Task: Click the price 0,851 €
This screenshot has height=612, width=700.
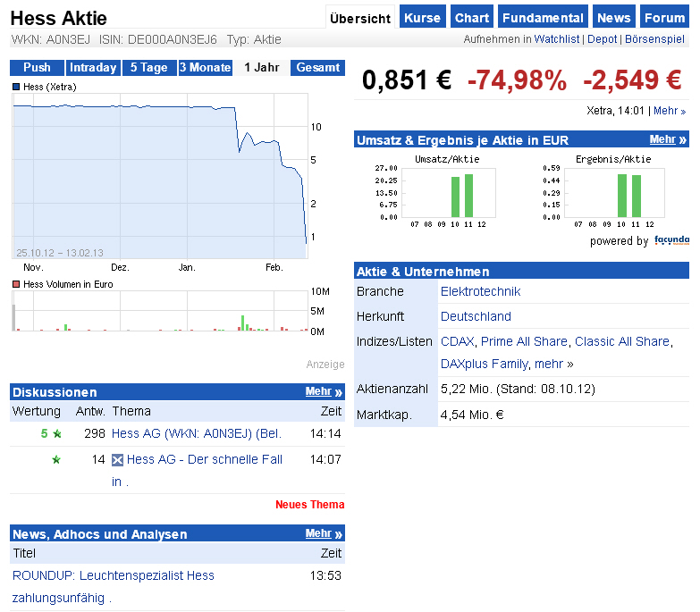Action: 406,80
